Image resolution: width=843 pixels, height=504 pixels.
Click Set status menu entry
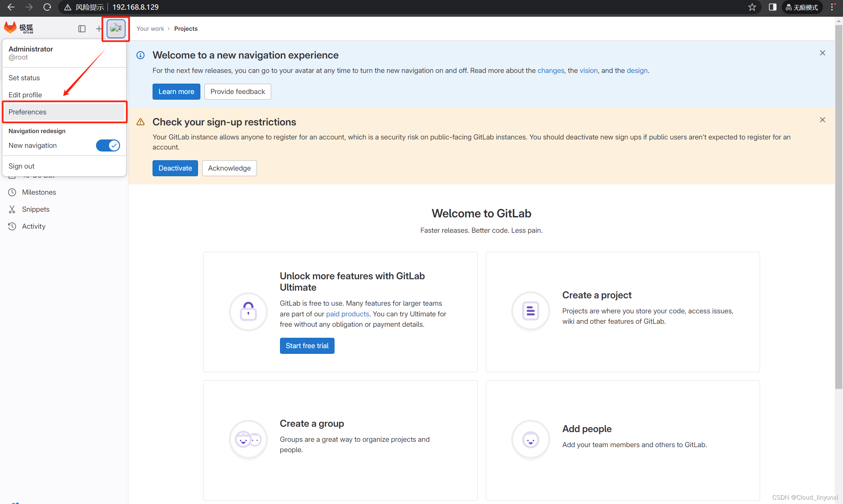point(24,78)
